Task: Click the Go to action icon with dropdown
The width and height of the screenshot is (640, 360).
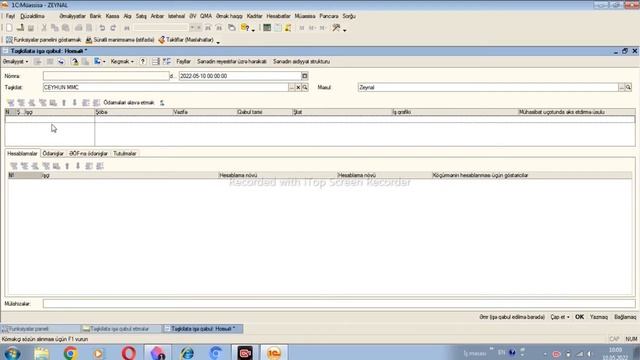Action: pos(99,62)
